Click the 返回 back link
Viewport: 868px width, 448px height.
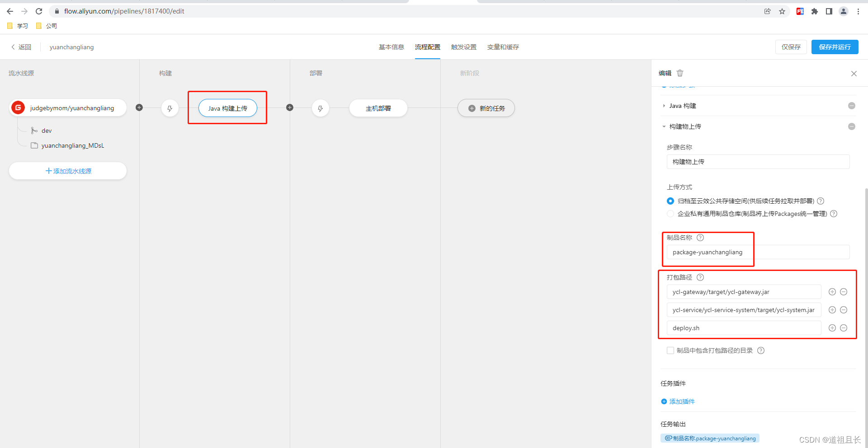[x=21, y=47]
